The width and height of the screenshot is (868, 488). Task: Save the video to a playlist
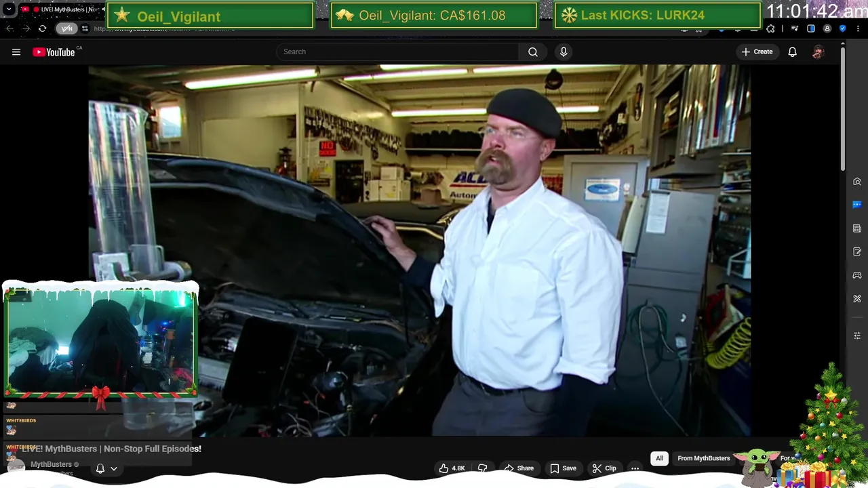pyautogui.click(x=563, y=468)
